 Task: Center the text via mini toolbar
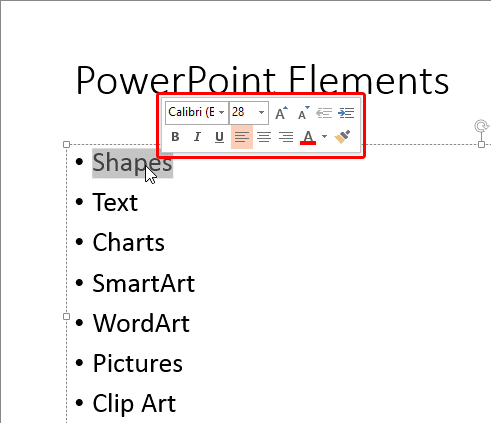(264, 137)
